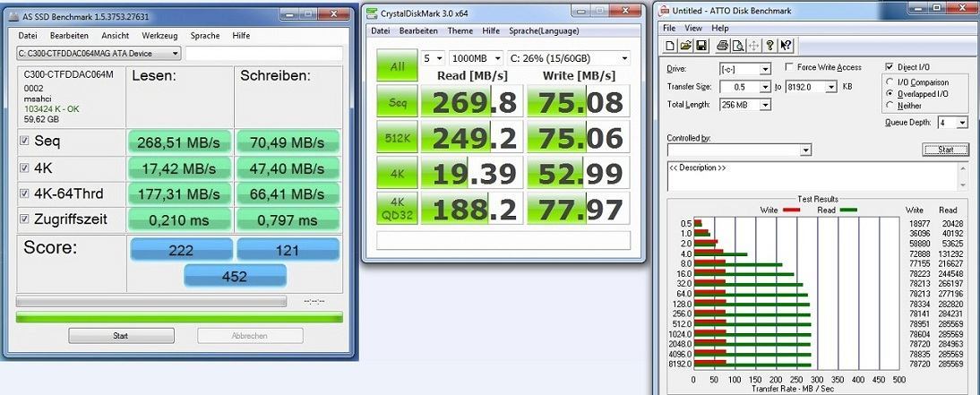Open the Bearbeiten menu in CrystalDiskMark

click(x=418, y=30)
